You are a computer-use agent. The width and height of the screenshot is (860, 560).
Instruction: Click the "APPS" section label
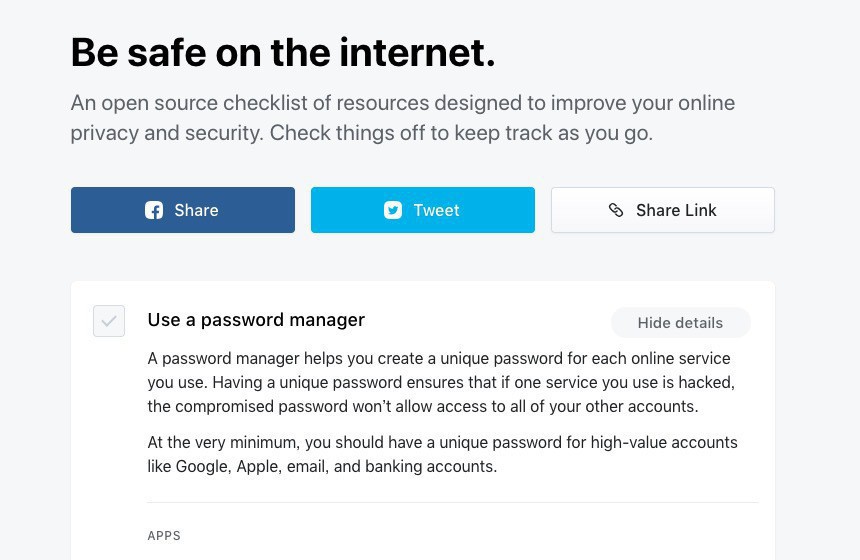[164, 536]
